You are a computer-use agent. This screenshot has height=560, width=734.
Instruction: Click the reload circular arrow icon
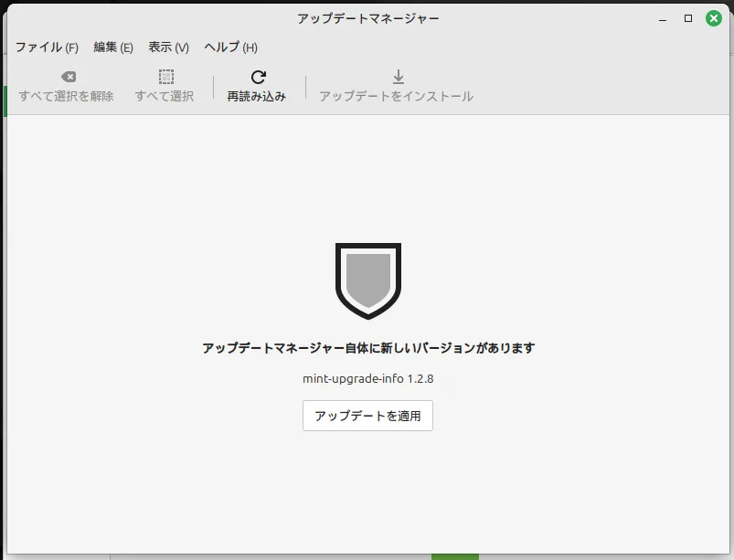258,78
